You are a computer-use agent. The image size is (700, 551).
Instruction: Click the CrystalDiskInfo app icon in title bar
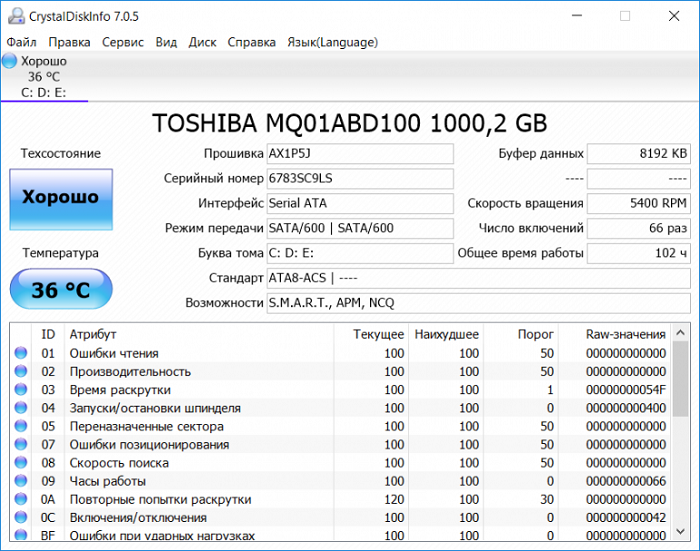pyautogui.click(x=17, y=17)
